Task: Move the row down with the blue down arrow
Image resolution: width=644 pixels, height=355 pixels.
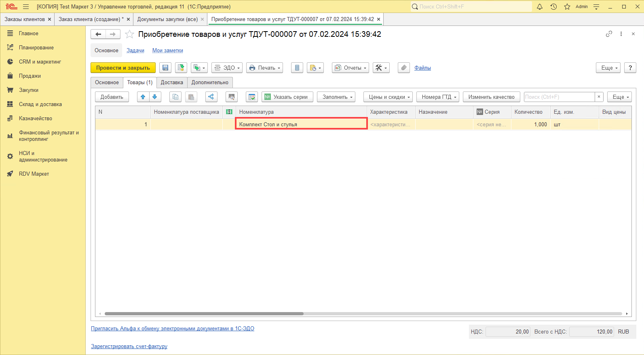Action: pos(155,97)
